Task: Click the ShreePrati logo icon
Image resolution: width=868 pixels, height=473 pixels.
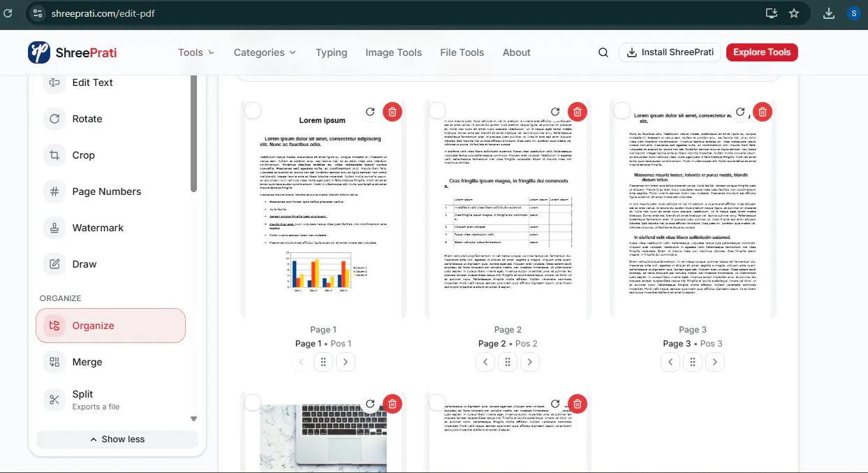Action: pos(39,52)
